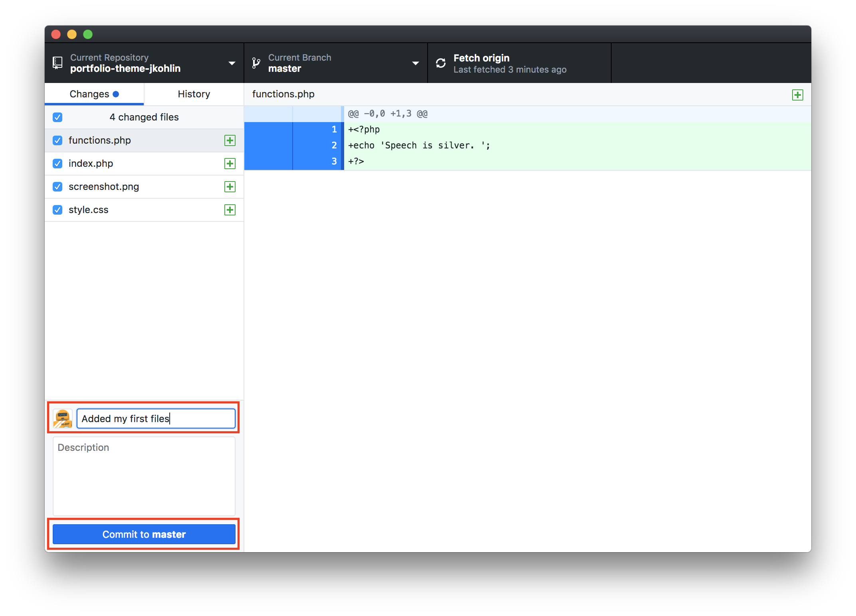Click the user avatar next to summary field
Screen dimensions: 856x616
[x=63, y=419]
